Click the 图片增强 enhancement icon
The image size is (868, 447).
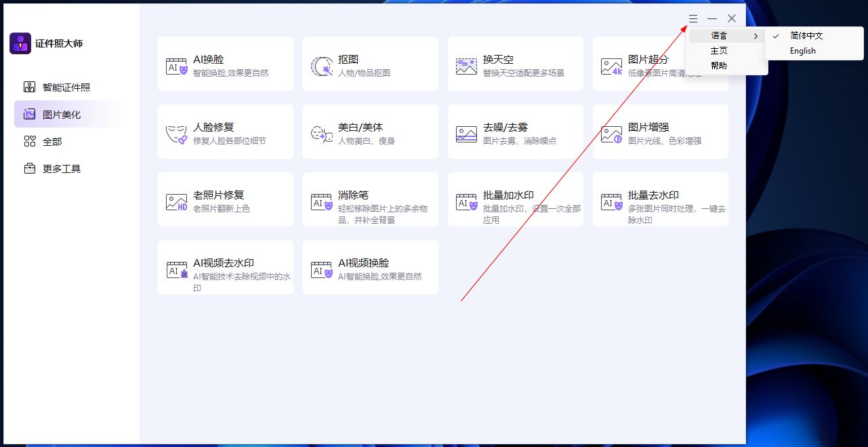[611, 134]
